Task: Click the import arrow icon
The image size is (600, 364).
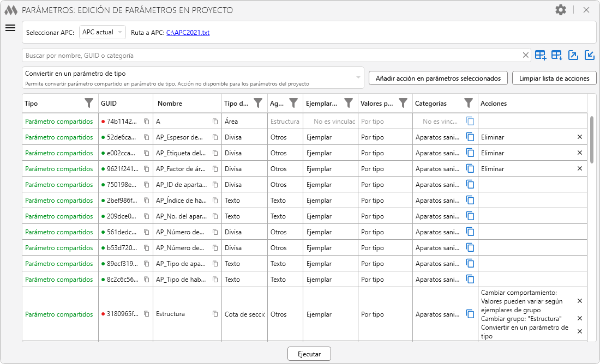Action: (589, 55)
